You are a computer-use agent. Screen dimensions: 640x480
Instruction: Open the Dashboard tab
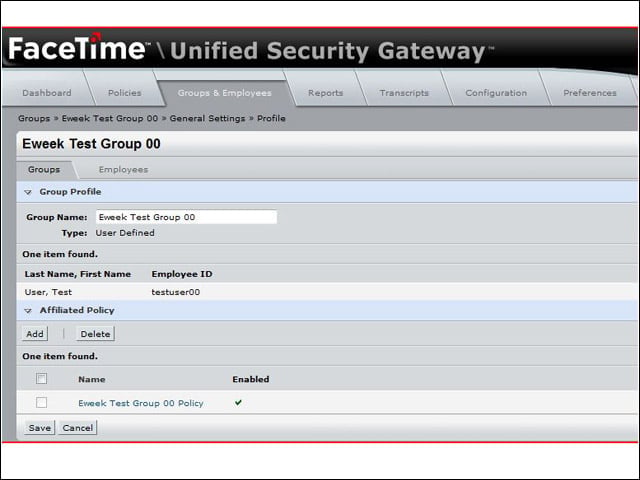47,93
